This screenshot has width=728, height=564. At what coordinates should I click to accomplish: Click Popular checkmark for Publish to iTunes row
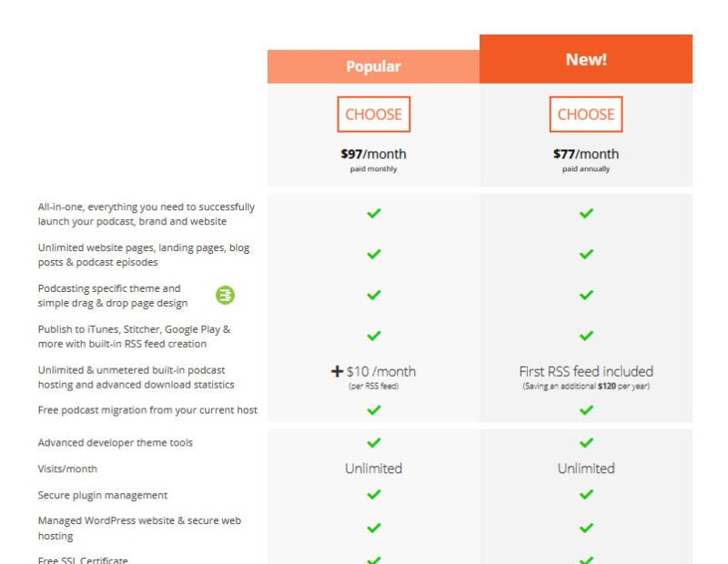[x=374, y=335]
